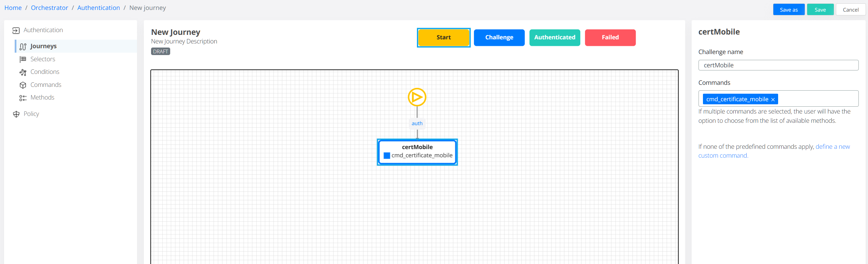
Task: Click the auth edge label on canvas
Action: click(417, 123)
